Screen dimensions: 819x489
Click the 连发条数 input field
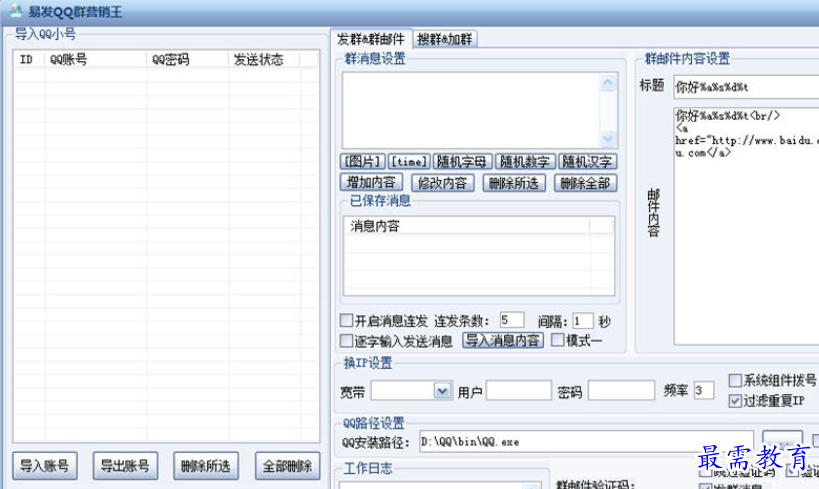(512, 320)
